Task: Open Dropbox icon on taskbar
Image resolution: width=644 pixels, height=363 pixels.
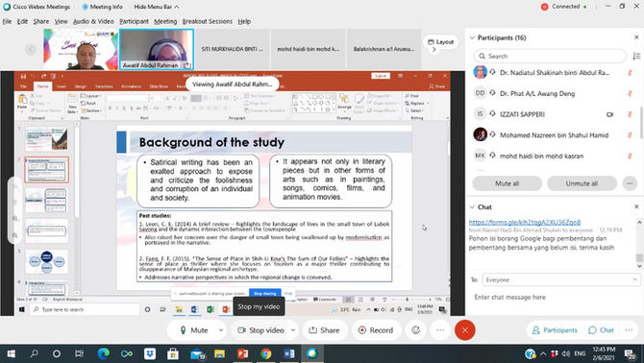Action: (150, 353)
